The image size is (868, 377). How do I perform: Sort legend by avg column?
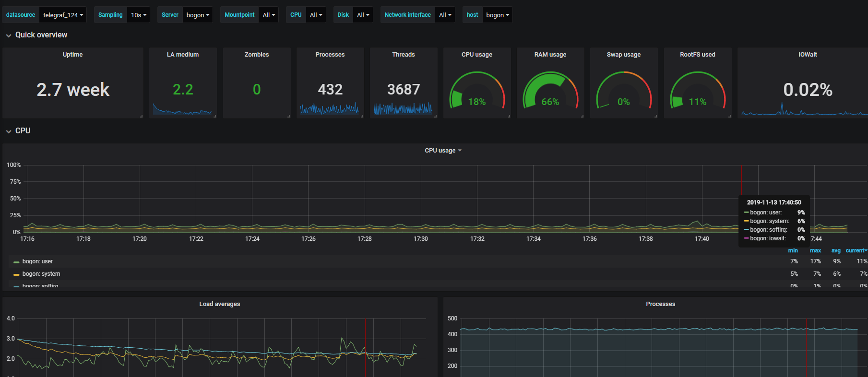pyautogui.click(x=836, y=250)
